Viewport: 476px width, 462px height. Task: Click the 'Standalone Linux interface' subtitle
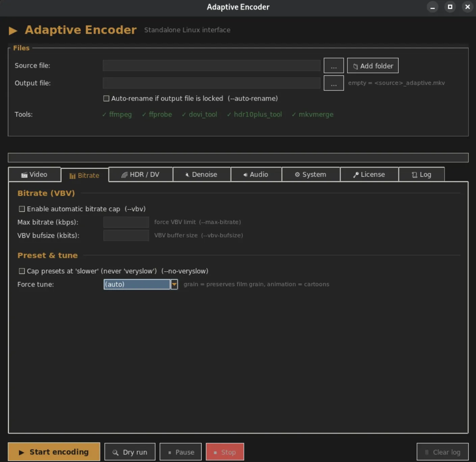point(187,30)
